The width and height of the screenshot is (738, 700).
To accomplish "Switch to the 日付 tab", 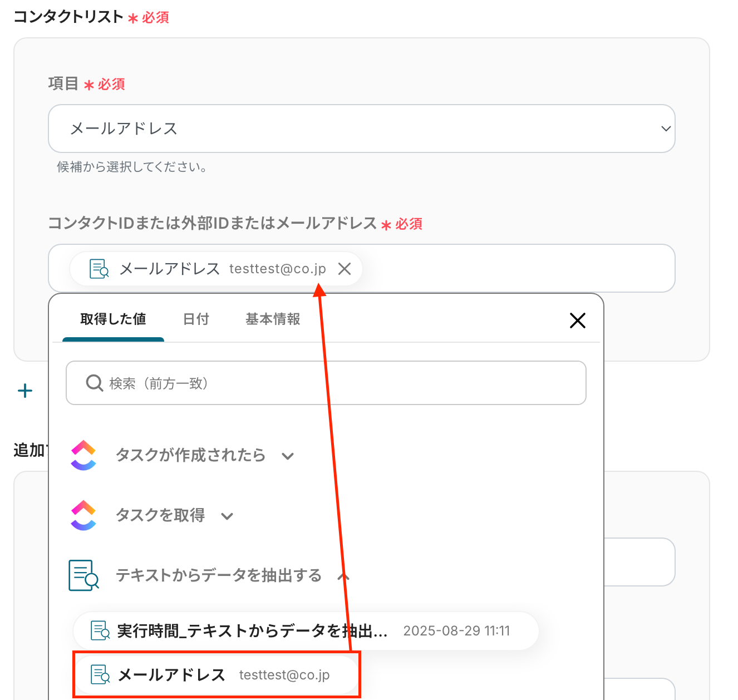I will tap(196, 319).
